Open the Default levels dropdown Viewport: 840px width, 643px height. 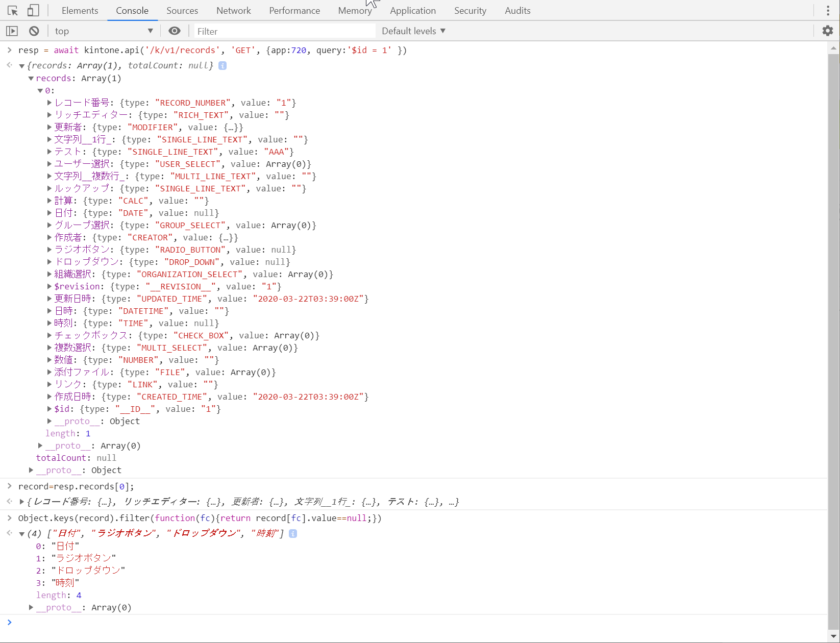[x=414, y=31]
